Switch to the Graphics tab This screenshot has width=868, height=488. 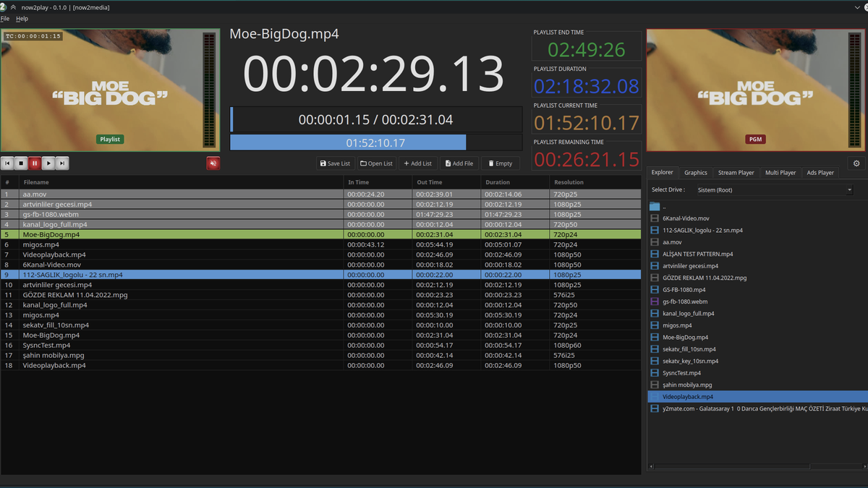pos(695,173)
